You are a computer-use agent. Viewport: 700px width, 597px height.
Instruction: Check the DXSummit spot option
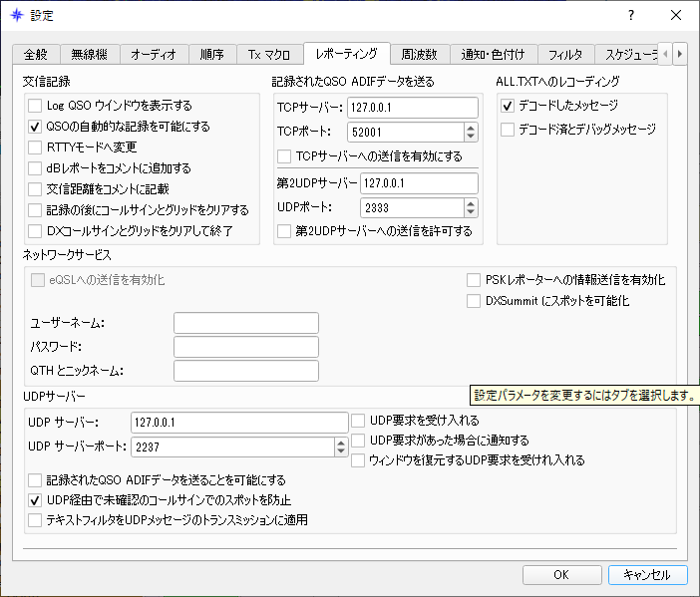475,300
